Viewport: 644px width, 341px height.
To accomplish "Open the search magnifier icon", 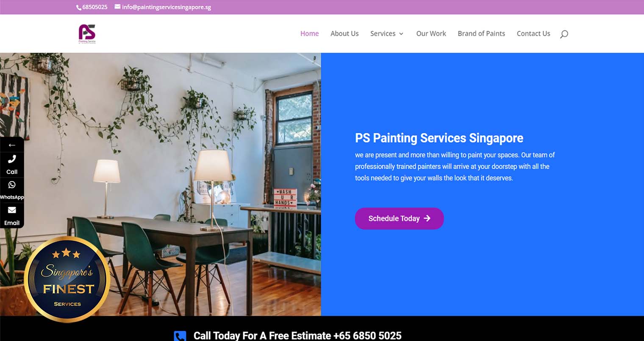I will tap(564, 34).
